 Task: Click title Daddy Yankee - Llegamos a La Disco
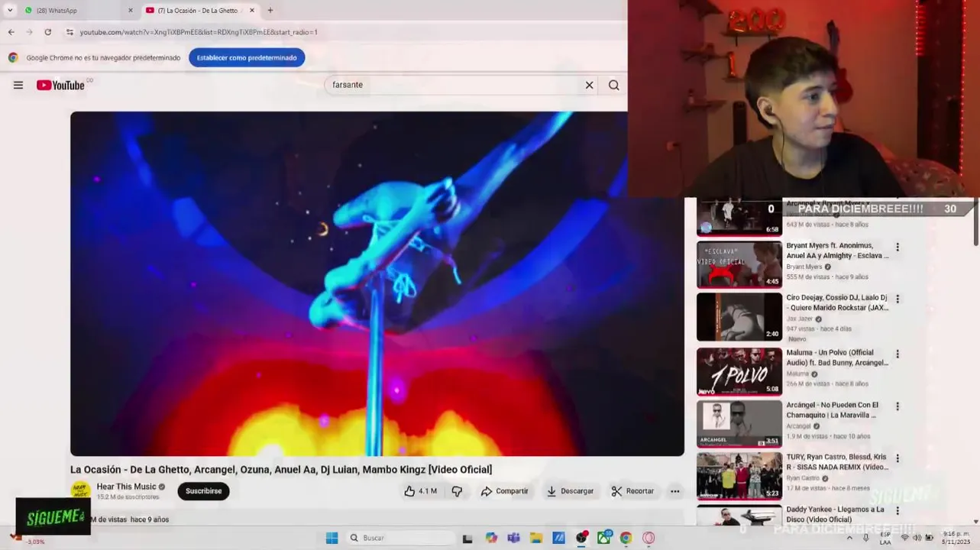(x=835, y=514)
